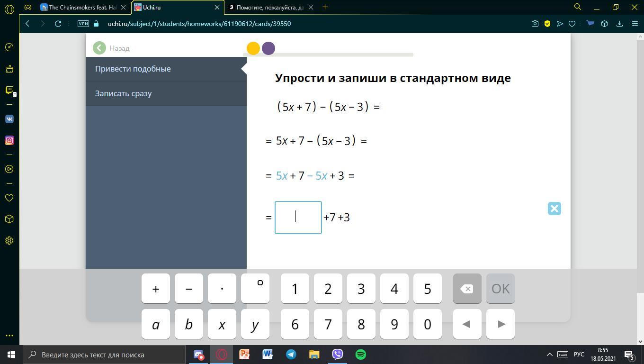Click the green Назад back arrow
This screenshot has width=644, height=364.
pos(99,48)
